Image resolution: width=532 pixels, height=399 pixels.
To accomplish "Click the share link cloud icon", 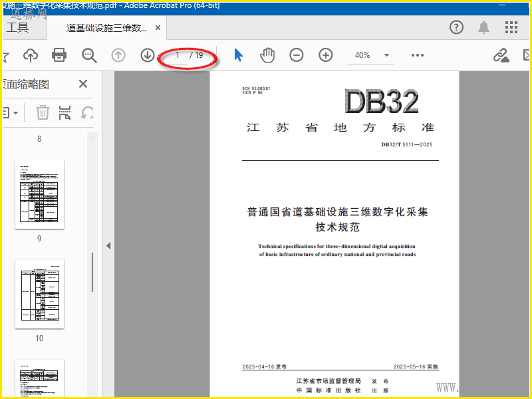I will [501, 55].
